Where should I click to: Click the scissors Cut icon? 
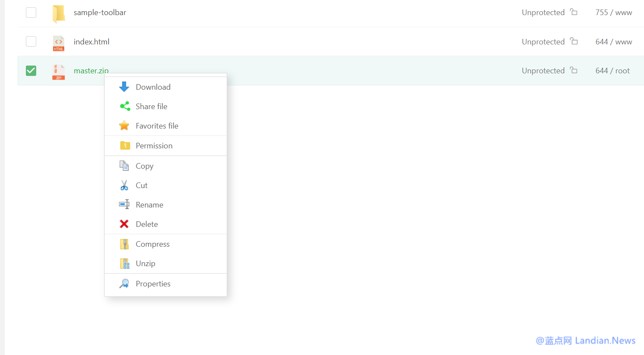point(124,185)
